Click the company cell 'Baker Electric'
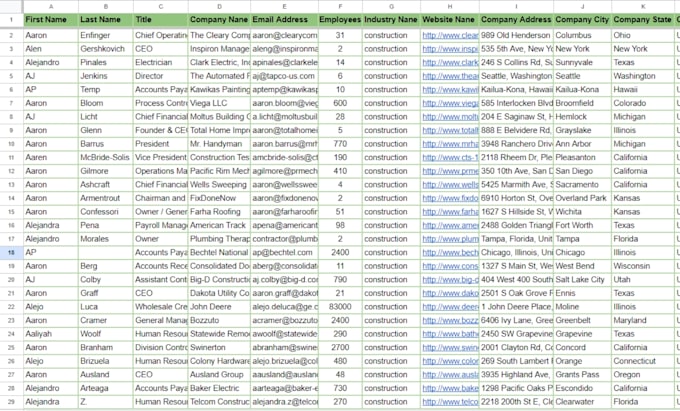This screenshot has width=680, height=411. 219,388
